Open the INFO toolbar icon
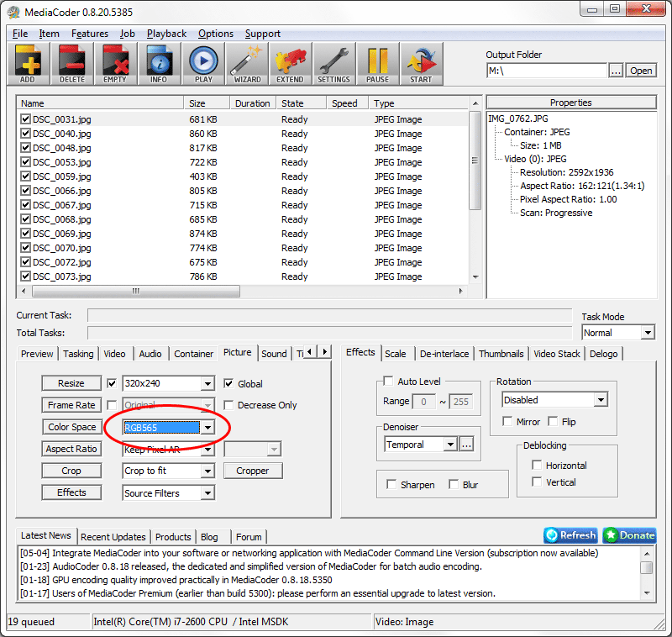The height and width of the screenshot is (637, 672). 159,63
